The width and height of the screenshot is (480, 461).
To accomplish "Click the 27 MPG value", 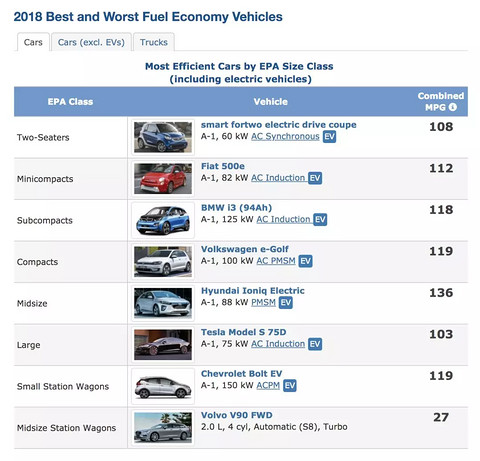I will 441,417.
